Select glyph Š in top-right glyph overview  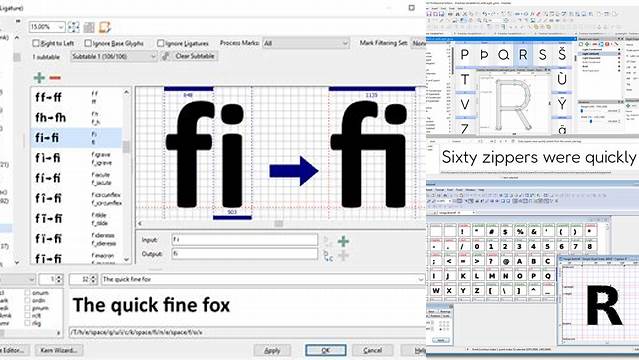pyautogui.click(x=562, y=54)
